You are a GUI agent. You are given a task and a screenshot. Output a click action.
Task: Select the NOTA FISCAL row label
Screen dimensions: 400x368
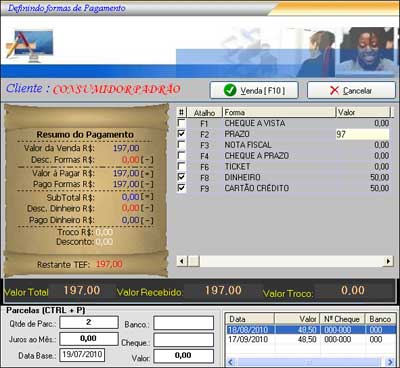coord(248,145)
